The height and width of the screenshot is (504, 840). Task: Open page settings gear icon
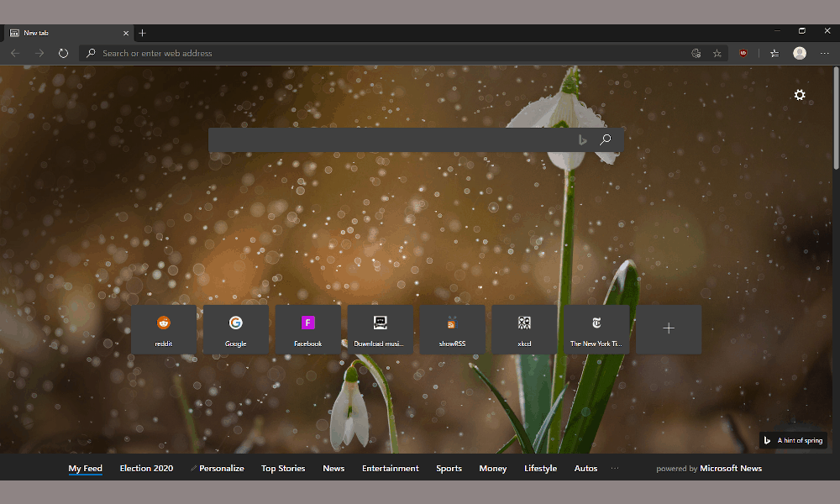pos(800,95)
